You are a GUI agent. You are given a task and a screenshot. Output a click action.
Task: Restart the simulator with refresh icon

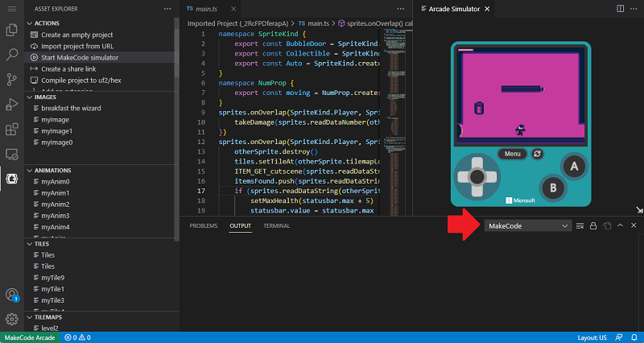(537, 154)
